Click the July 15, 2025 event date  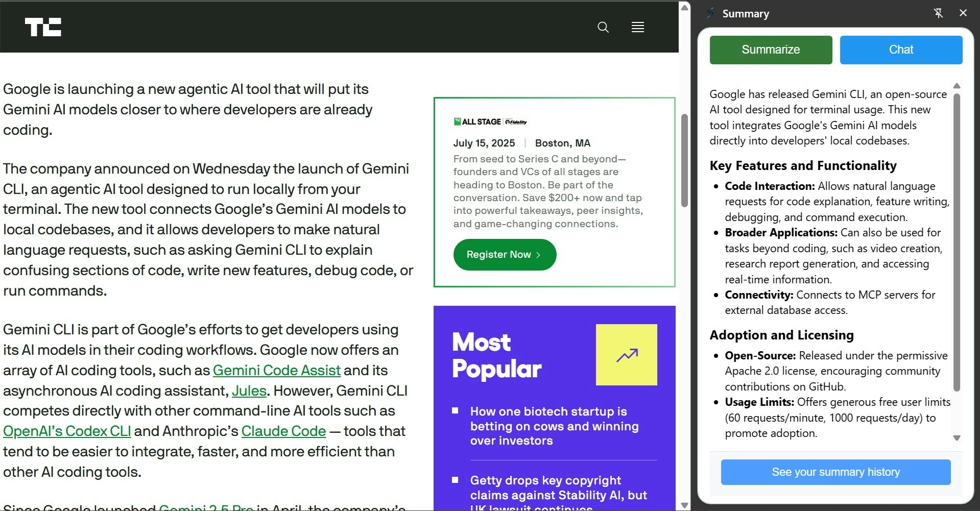click(484, 143)
